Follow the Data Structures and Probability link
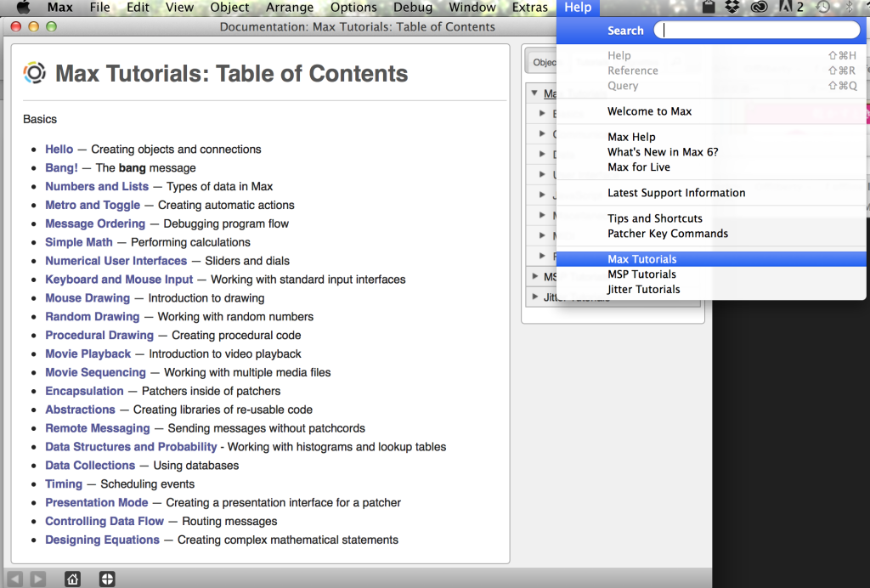Screen dimensions: 870x588 point(131,446)
